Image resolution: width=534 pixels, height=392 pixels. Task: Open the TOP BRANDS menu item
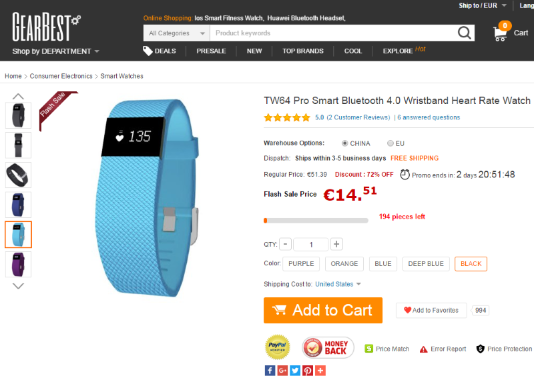coord(303,51)
